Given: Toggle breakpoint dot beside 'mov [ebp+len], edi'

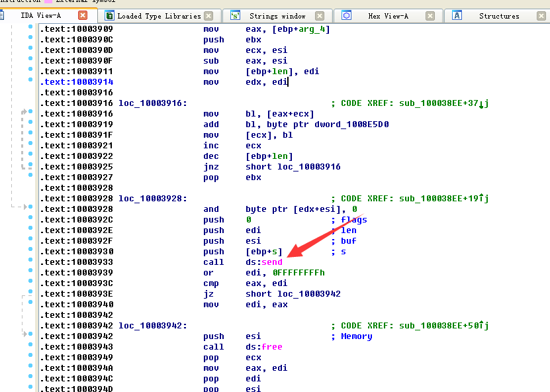Looking at the screenshot, I should 30,69.
